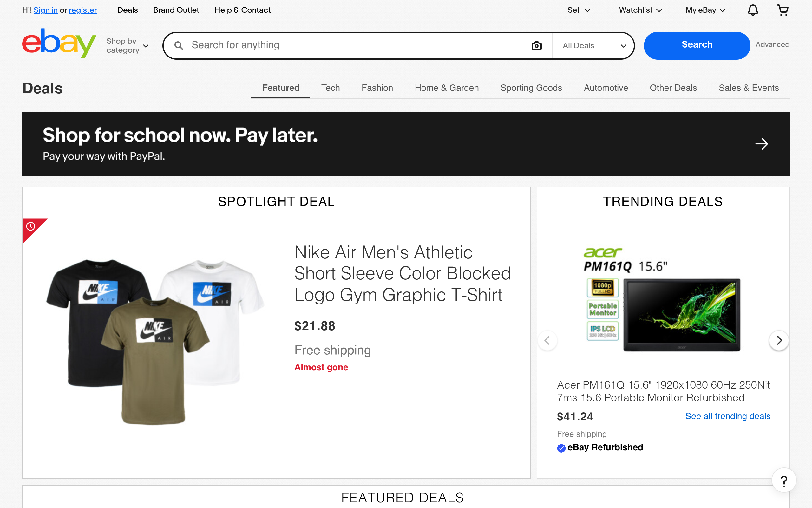The width and height of the screenshot is (812, 508).
Task: Switch to the Sales & Events tab
Action: [x=749, y=88]
